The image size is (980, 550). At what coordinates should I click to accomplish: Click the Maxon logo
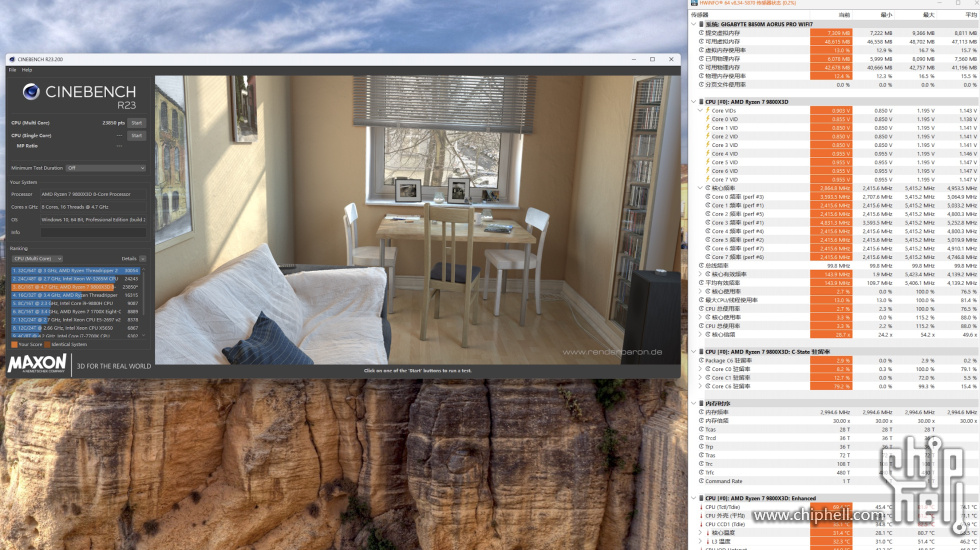tap(37, 363)
